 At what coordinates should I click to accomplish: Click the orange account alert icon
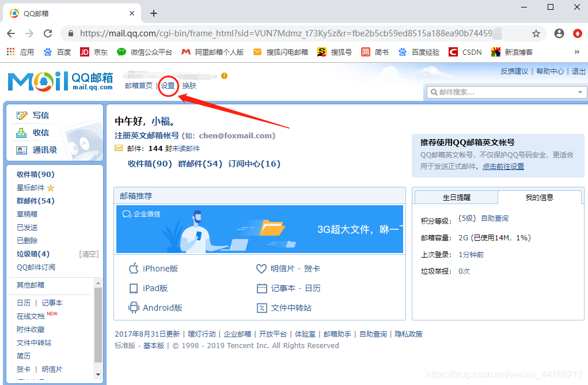[x=224, y=76]
